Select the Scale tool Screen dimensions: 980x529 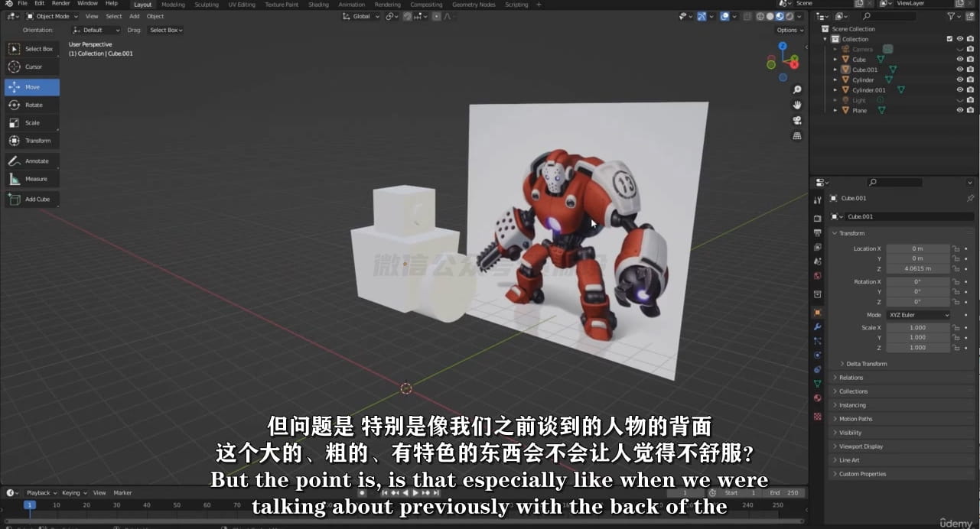pyautogui.click(x=32, y=122)
